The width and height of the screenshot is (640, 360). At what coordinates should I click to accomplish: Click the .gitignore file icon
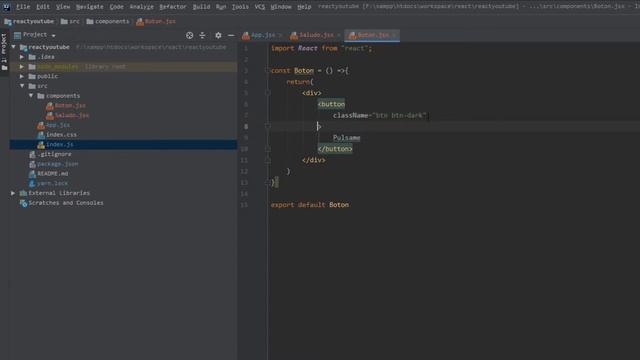tap(32, 154)
